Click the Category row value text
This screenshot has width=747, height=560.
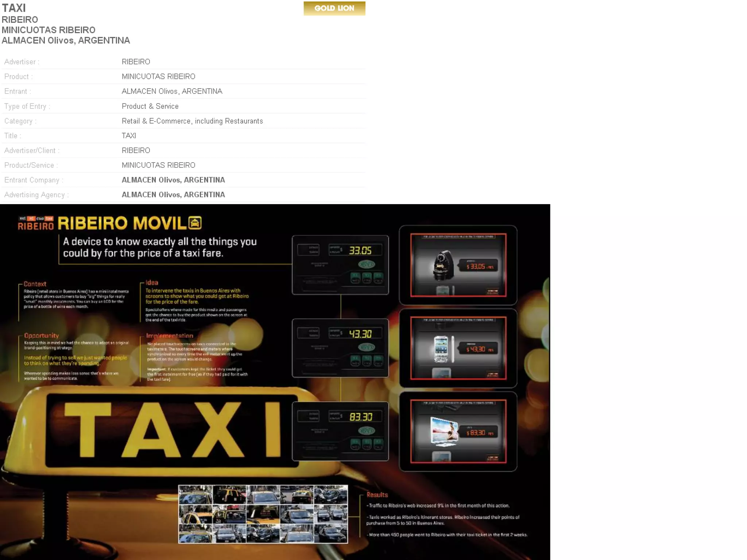[192, 121]
